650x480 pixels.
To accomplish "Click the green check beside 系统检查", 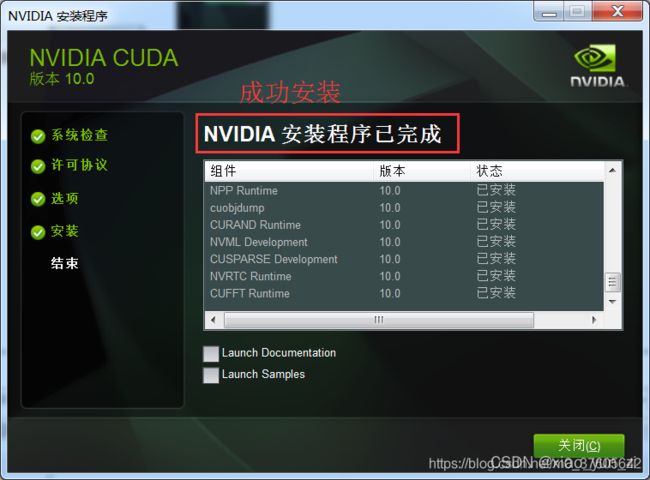I will [38, 136].
